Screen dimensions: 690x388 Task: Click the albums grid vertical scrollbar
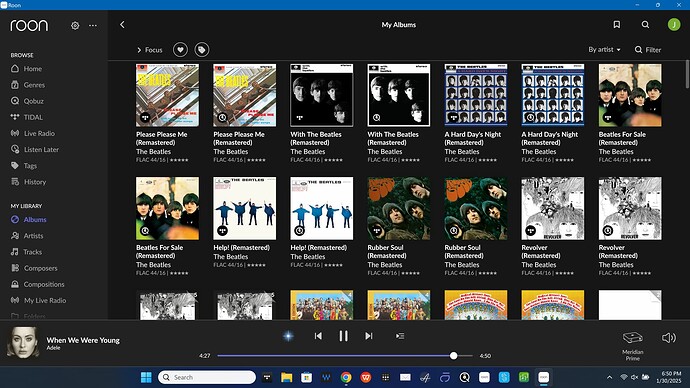click(x=687, y=75)
